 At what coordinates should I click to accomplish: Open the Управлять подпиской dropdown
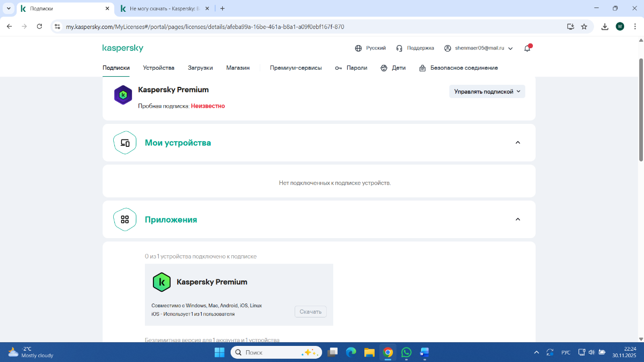tap(487, 92)
